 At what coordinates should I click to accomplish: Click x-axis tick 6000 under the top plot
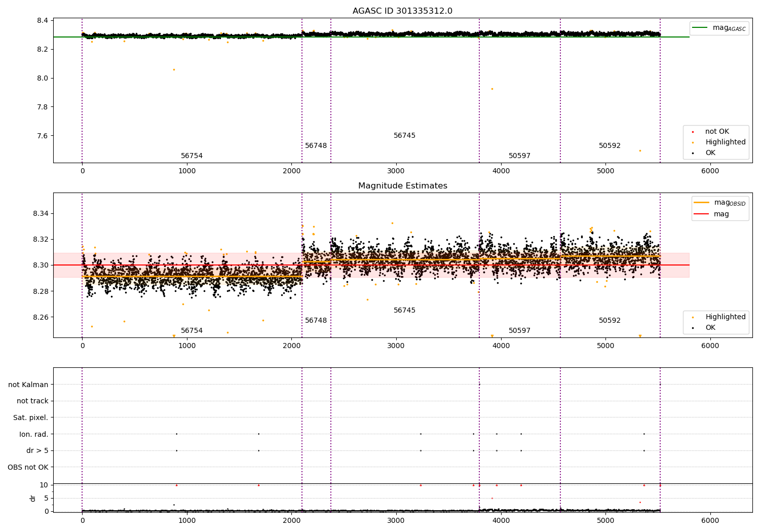(710, 171)
